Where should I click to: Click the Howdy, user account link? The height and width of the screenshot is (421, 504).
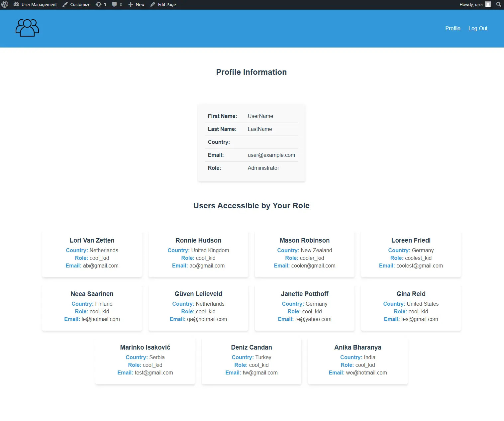tap(471, 4)
